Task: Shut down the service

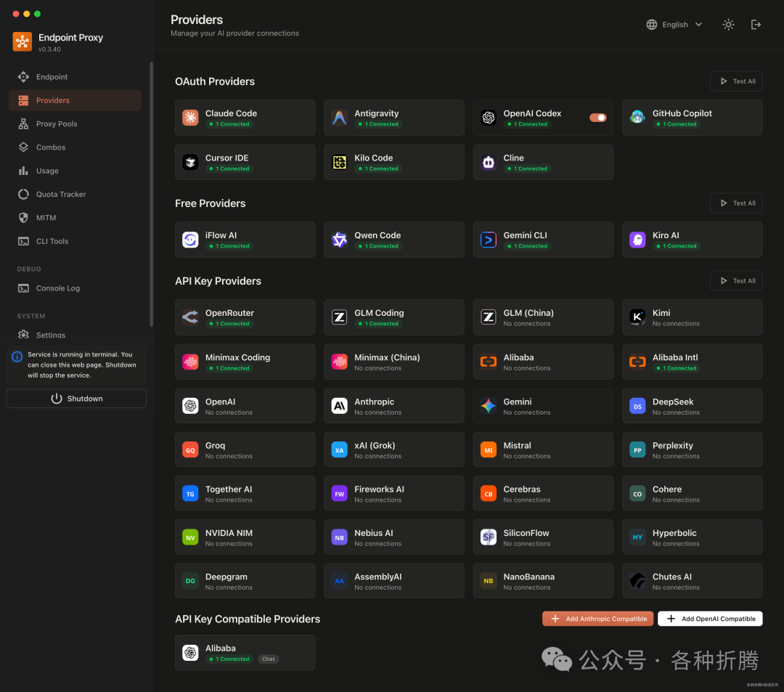Action: click(76, 399)
